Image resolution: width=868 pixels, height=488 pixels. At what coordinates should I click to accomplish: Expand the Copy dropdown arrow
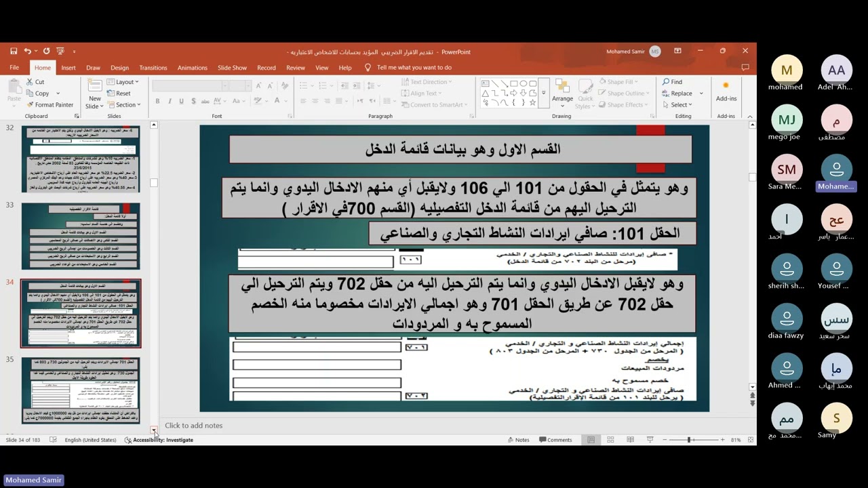58,94
